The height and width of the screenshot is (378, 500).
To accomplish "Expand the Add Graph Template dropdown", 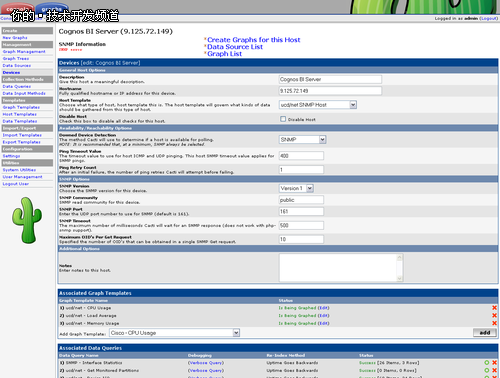I will [x=174, y=333].
